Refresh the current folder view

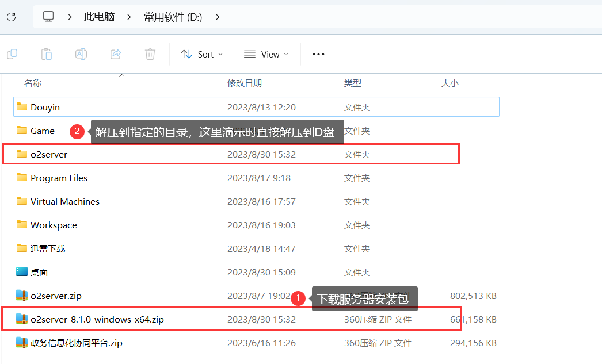[x=12, y=17]
